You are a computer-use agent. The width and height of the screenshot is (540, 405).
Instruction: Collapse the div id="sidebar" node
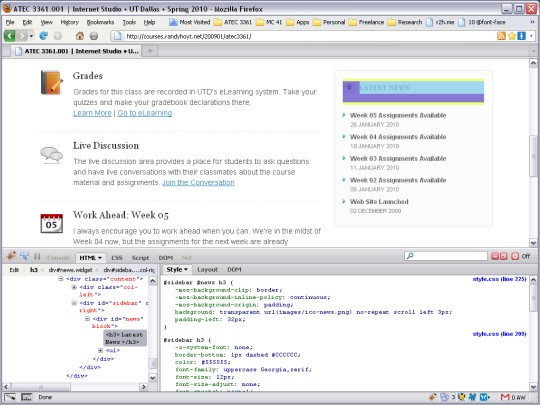click(x=74, y=303)
